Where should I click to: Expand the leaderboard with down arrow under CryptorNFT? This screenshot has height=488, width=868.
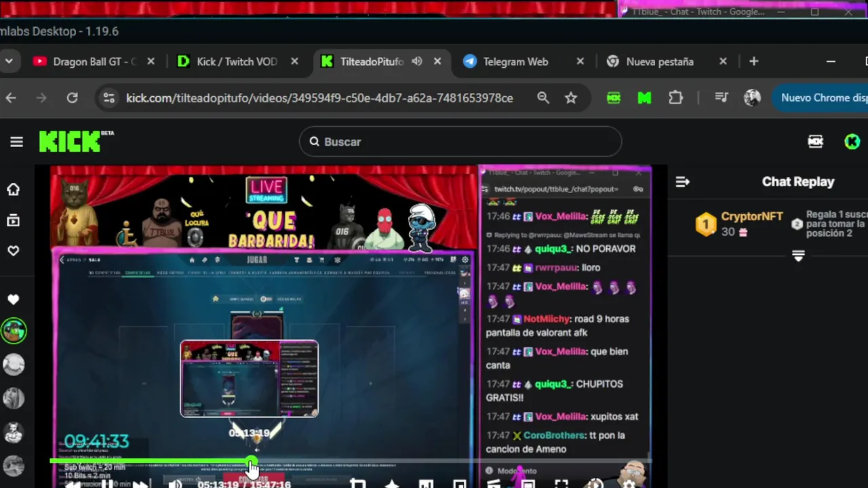(798, 256)
